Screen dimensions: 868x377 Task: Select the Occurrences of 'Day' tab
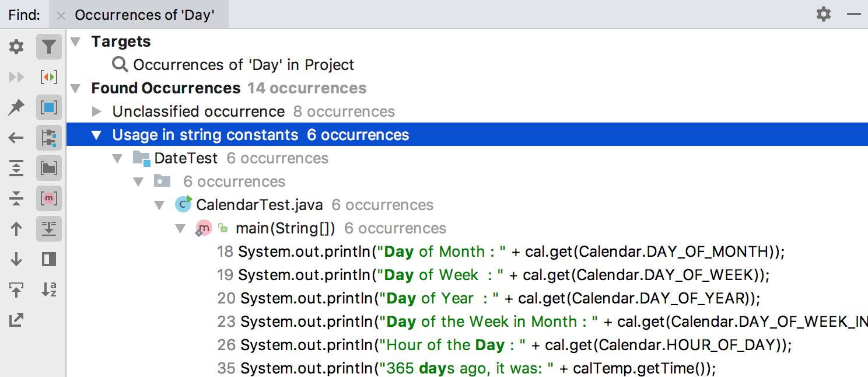pyautogui.click(x=145, y=15)
